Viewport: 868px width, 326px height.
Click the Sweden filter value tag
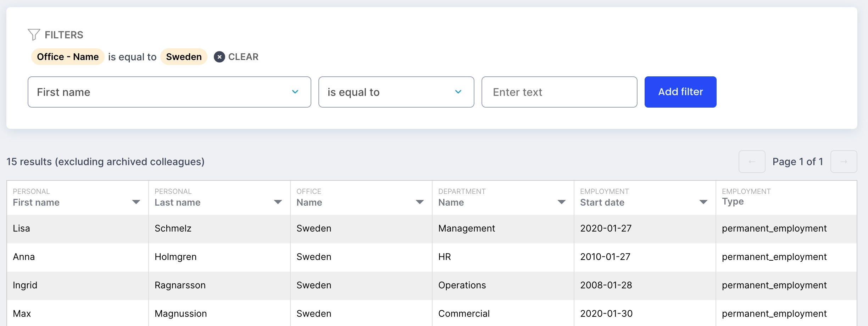click(184, 57)
